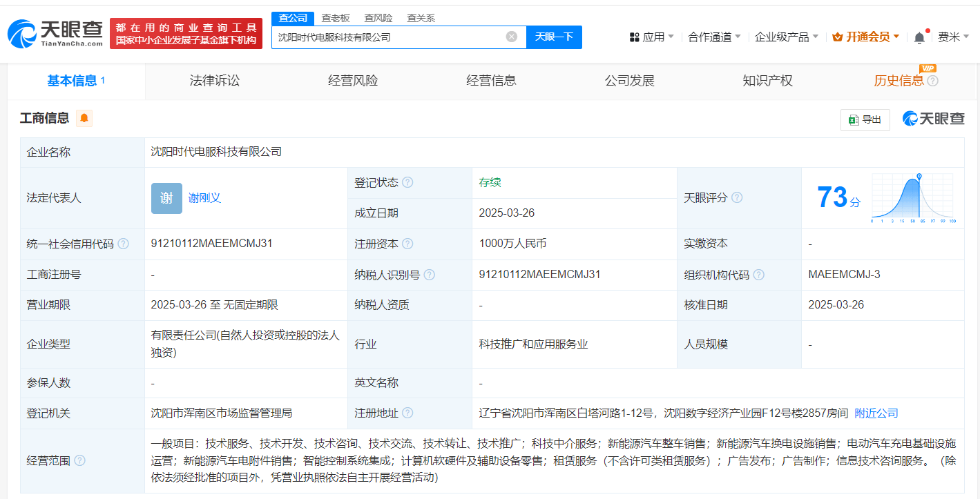
Task: Open the 费米 user account menu
Action: 953,37
